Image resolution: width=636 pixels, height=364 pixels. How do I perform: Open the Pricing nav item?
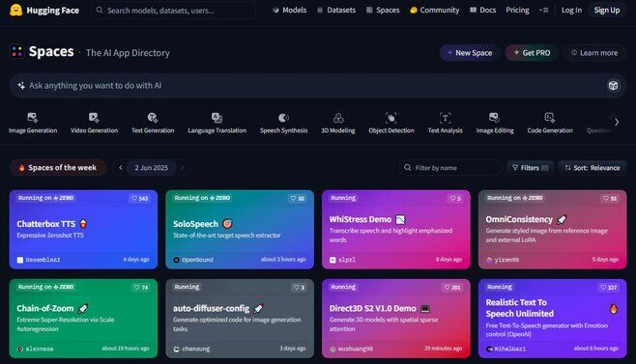[x=517, y=10]
